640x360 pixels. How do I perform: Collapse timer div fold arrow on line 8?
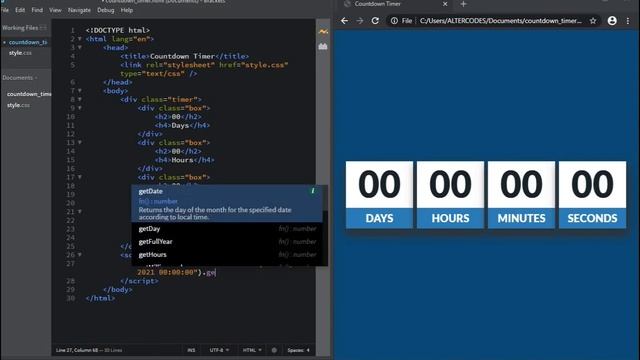[x=80, y=99]
